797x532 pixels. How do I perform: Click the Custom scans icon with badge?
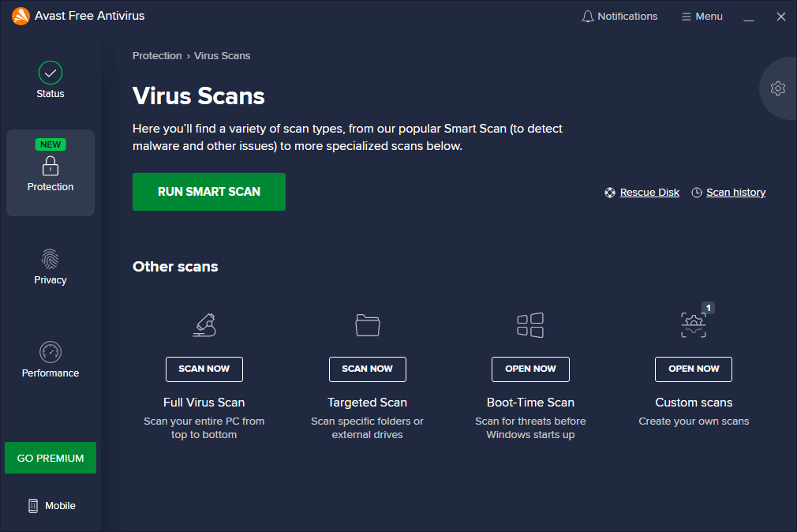693,325
